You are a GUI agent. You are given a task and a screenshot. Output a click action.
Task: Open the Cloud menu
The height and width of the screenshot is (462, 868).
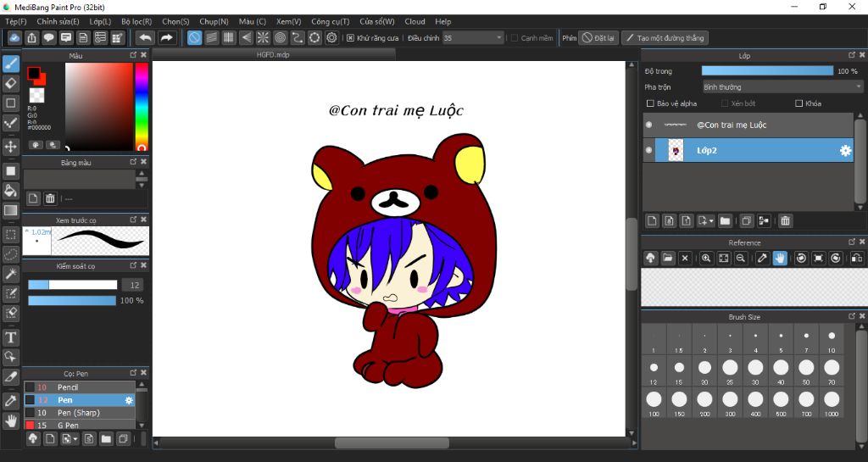pyautogui.click(x=415, y=21)
